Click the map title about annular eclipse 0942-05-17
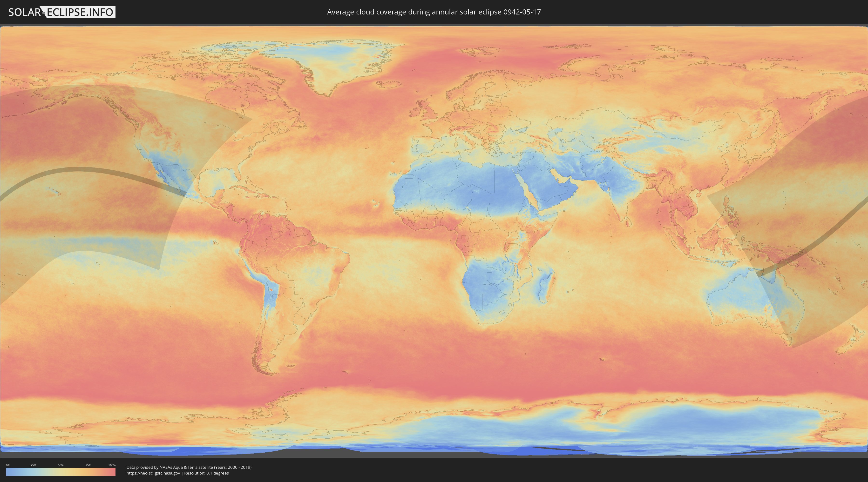The height and width of the screenshot is (482, 868). (434, 12)
